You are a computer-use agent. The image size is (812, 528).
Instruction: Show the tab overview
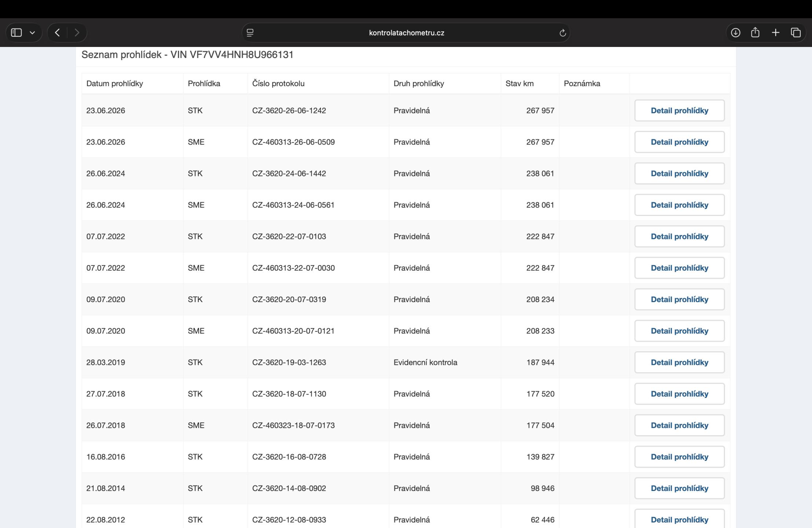[x=795, y=33]
